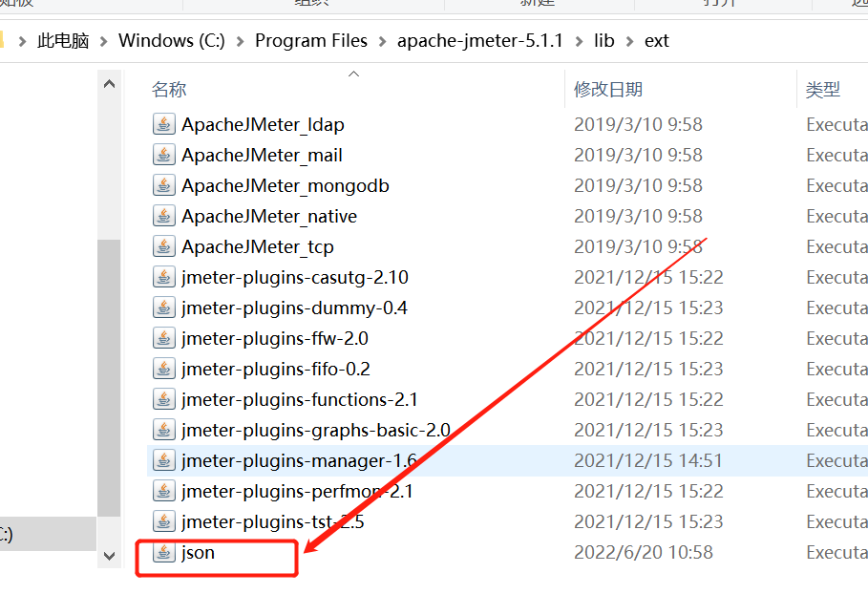This screenshot has height=594, width=868.
Task: Select file name ApacheJMeter_native
Action: pos(269,216)
